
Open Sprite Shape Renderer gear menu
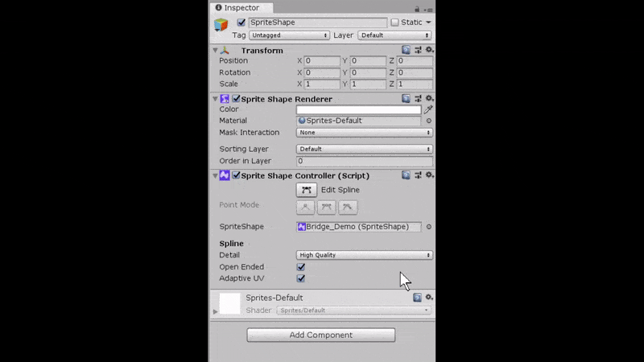coord(429,98)
